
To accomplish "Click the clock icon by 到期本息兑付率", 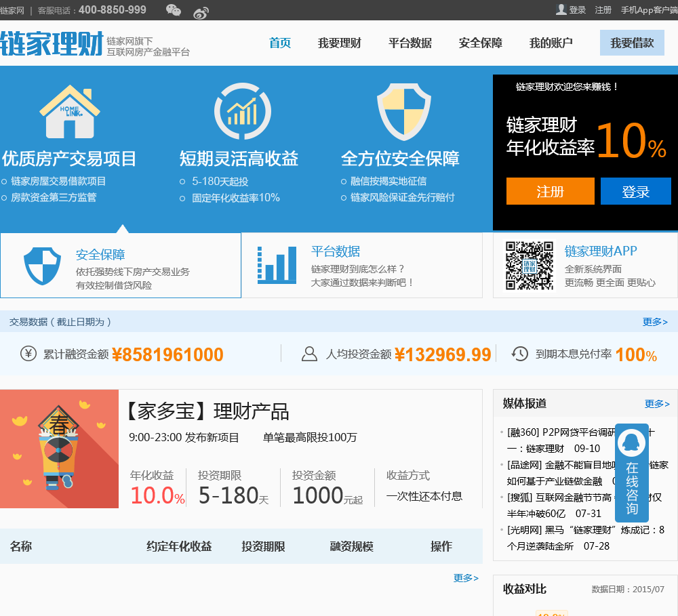I will click(520, 354).
